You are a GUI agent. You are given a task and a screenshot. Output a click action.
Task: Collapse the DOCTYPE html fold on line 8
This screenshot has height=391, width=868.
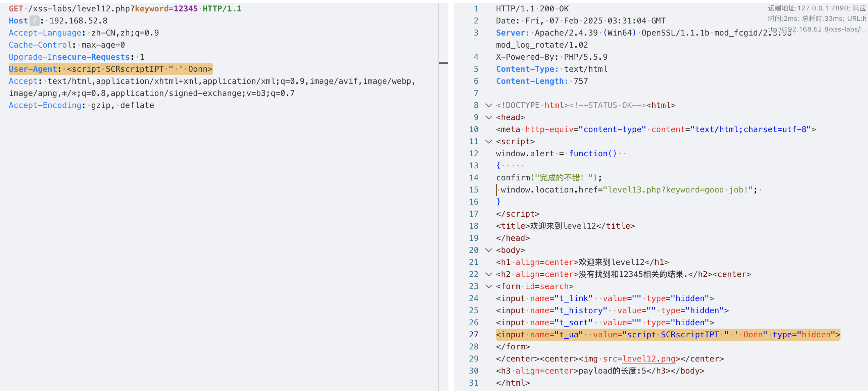[488, 105]
